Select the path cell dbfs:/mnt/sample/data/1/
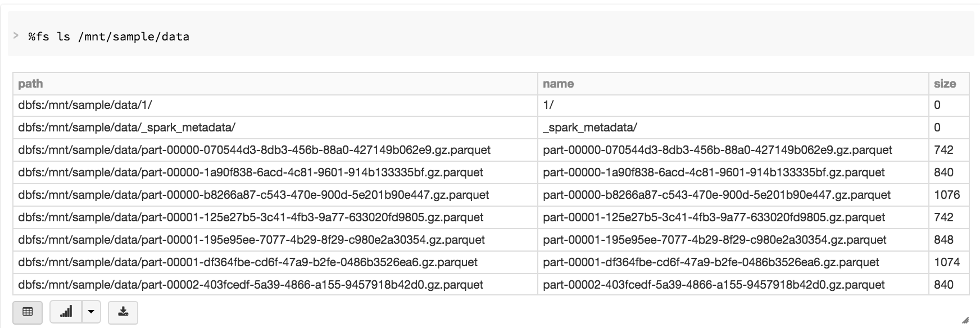This screenshot has width=980, height=328. pyautogui.click(x=85, y=105)
